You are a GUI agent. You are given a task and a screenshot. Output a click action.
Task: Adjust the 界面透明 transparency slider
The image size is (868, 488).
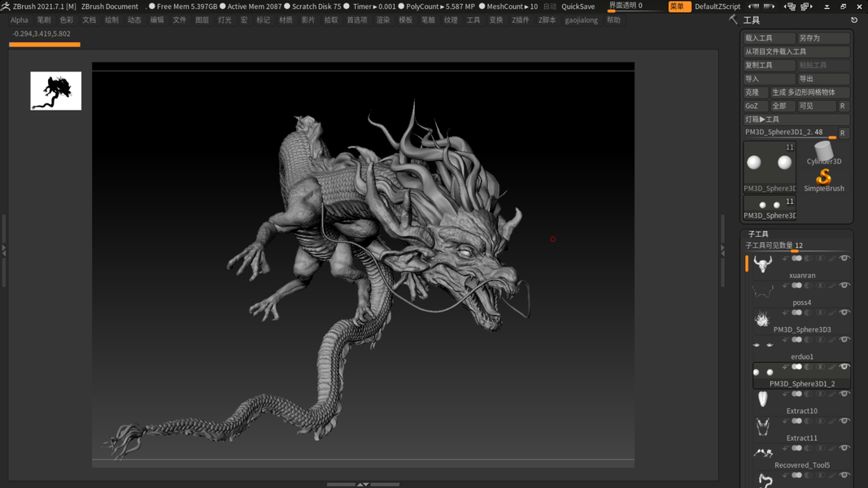pos(635,7)
